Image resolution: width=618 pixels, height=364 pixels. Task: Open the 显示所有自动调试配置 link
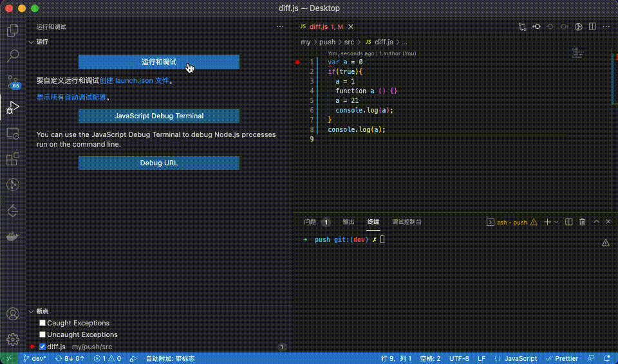[x=71, y=97]
